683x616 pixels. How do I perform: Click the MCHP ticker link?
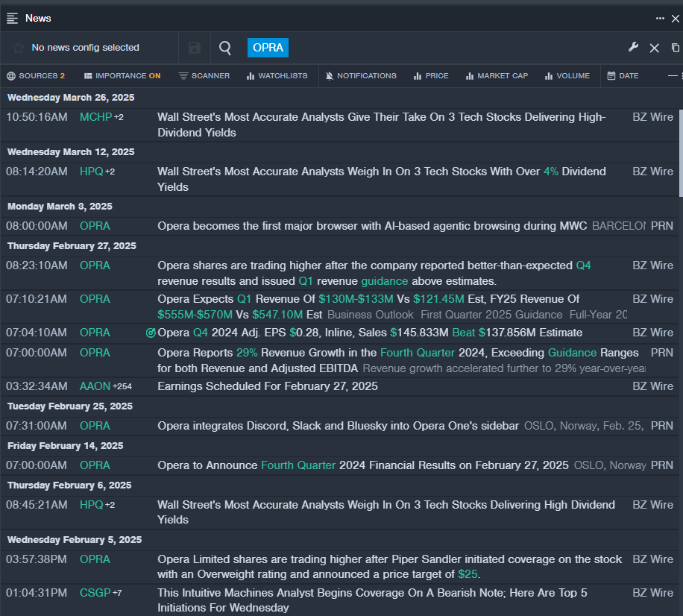(x=96, y=117)
